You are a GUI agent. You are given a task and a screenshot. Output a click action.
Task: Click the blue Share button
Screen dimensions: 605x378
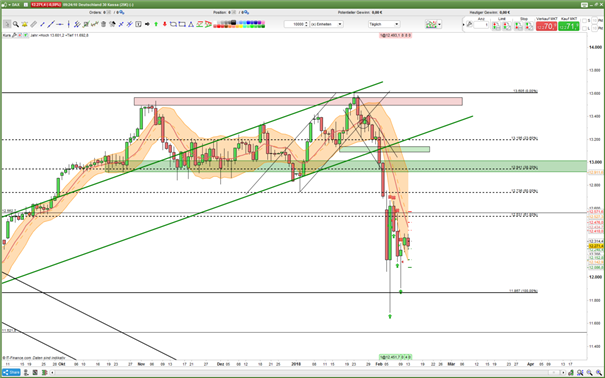[11, 373]
